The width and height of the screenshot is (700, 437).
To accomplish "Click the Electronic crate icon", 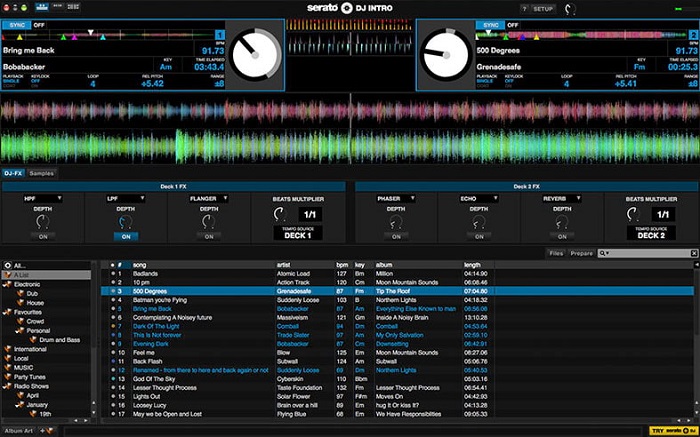I will click(x=7, y=284).
